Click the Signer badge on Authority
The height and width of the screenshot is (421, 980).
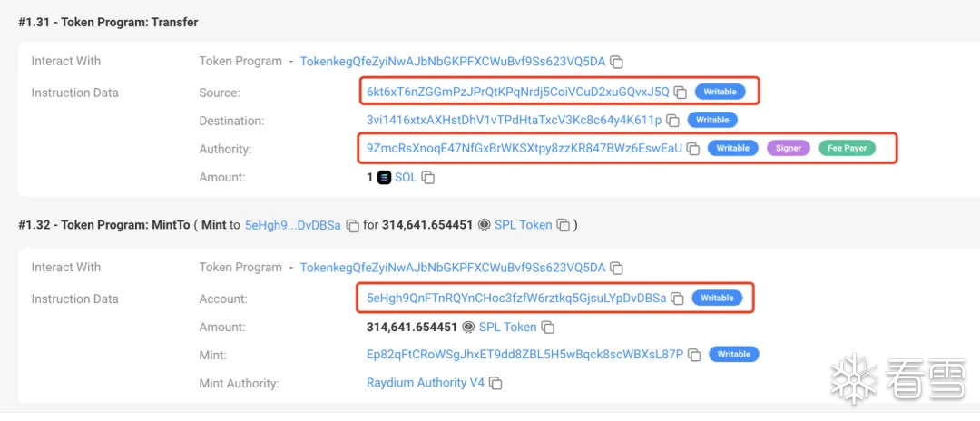[789, 148]
